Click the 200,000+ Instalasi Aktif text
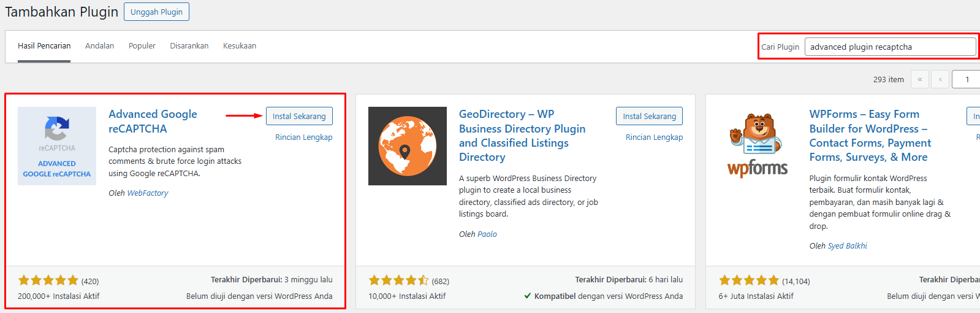This screenshot has height=313, width=980. click(59, 296)
